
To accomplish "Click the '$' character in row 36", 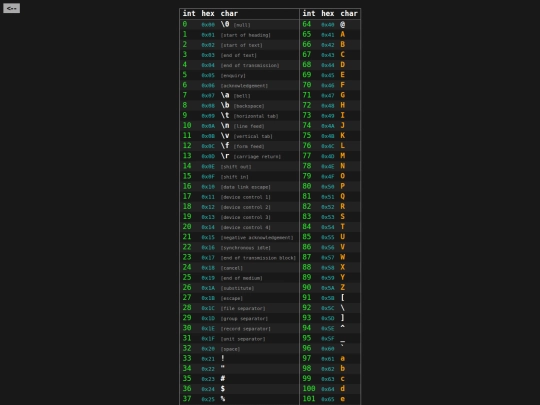I will pos(223,388).
